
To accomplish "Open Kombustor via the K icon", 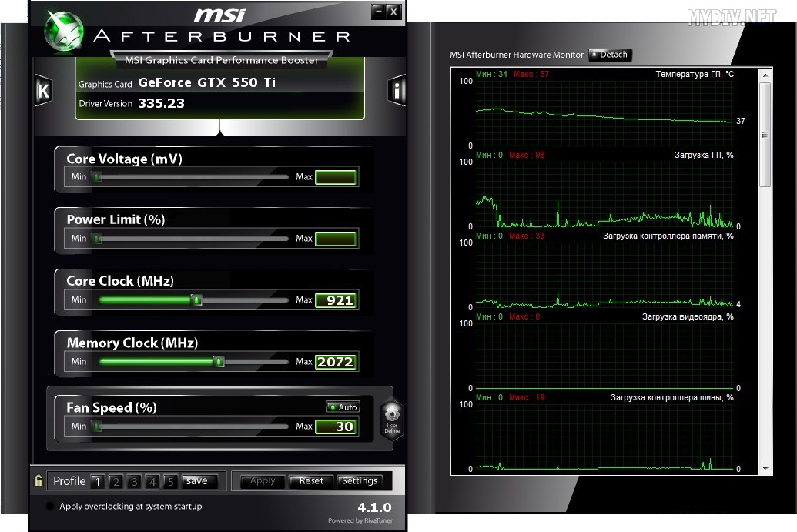I will point(43,90).
